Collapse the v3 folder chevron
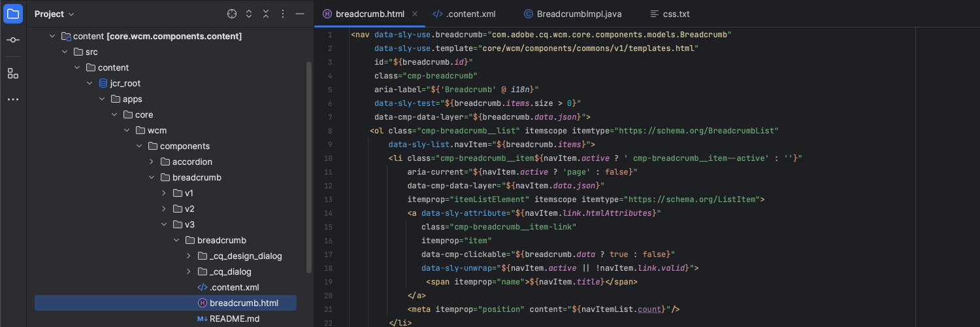 click(x=164, y=224)
